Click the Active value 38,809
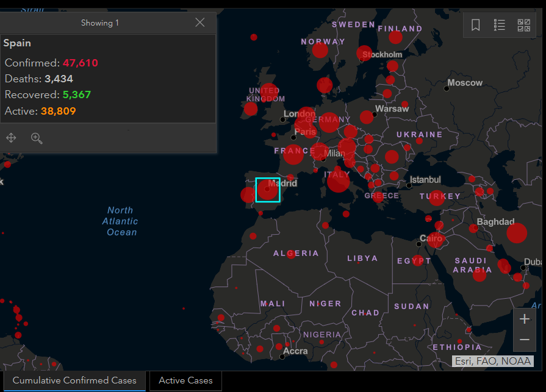Viewport: 546px width, 392px height. (x=58, y=111)
